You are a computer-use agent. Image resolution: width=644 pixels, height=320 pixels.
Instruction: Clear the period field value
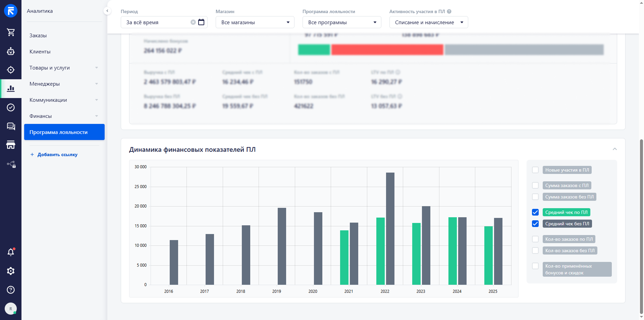[193, 22]
